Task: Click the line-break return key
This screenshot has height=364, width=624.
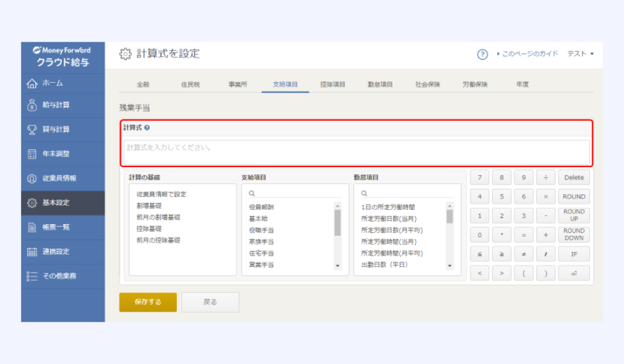Action: click(x=574, y=273)
